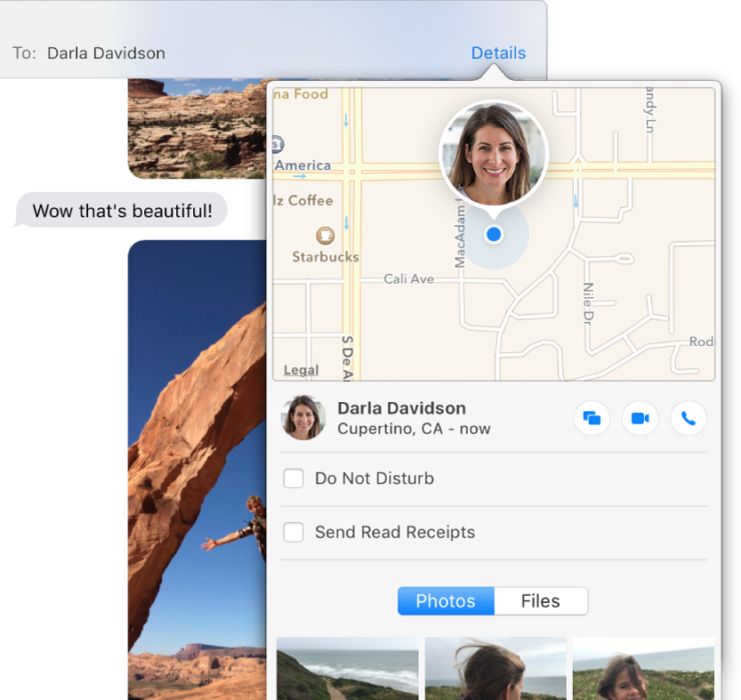Click the "Wow that's beautiful!" message bubble
Screen dimensions: 741x700
[122, 212]
